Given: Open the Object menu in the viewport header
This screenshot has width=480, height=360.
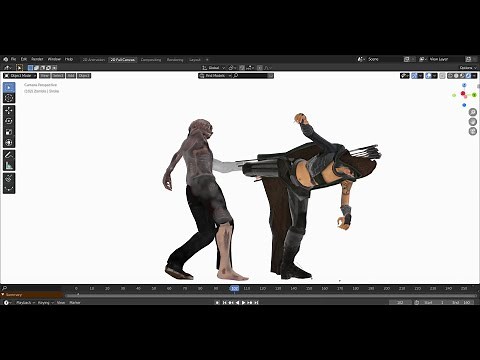Looking at the screenshot, I should pyautogui.click(x=84, y=76).
